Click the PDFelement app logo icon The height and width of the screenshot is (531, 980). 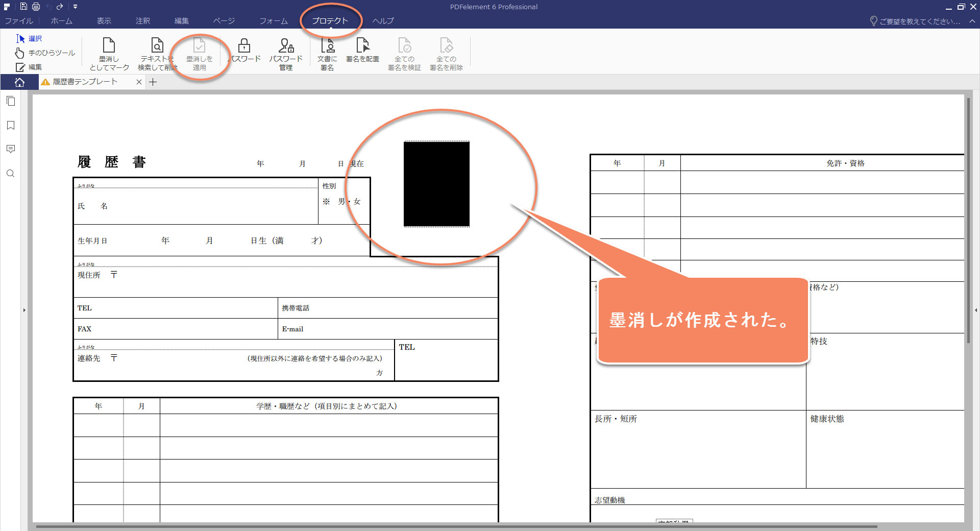point(7,7)
